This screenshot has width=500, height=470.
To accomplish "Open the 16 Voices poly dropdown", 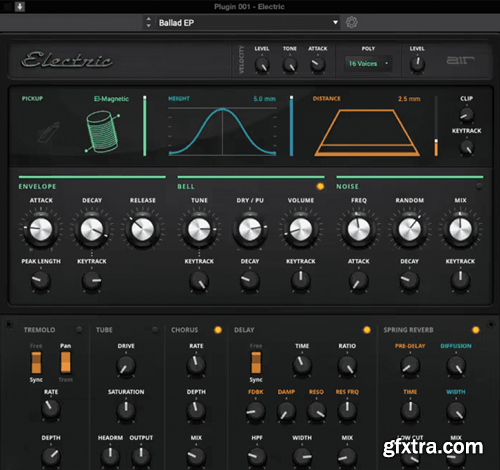I will click(x=368, y=63).
